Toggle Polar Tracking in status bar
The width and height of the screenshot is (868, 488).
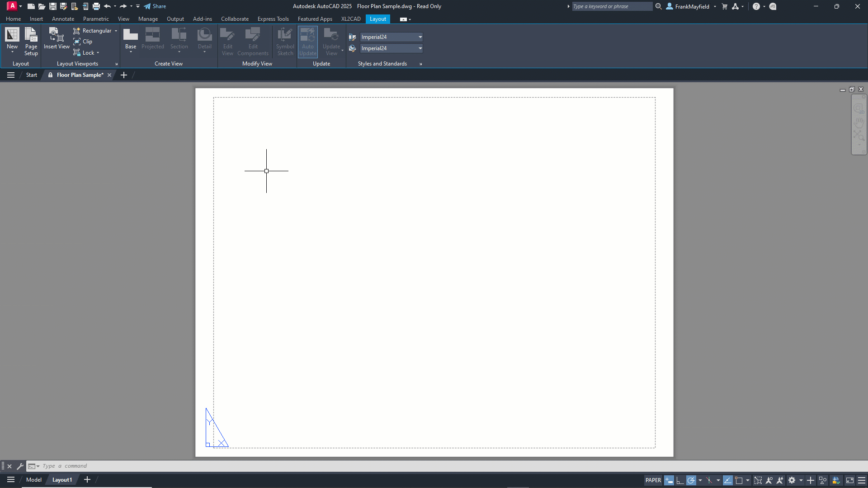(x=691, y=480)
